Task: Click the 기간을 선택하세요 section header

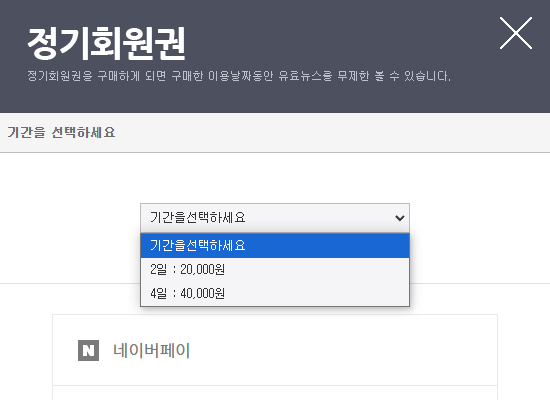Action: 61,133
